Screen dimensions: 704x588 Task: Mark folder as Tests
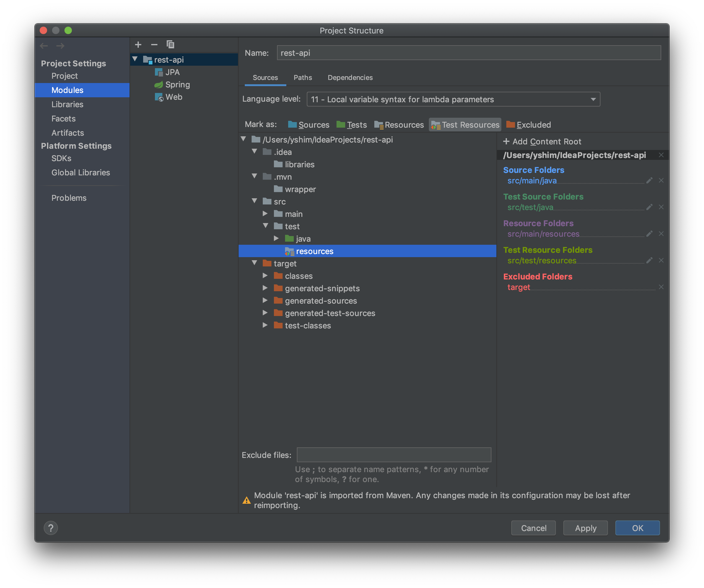pyautogui.click(x=351, y=125)
